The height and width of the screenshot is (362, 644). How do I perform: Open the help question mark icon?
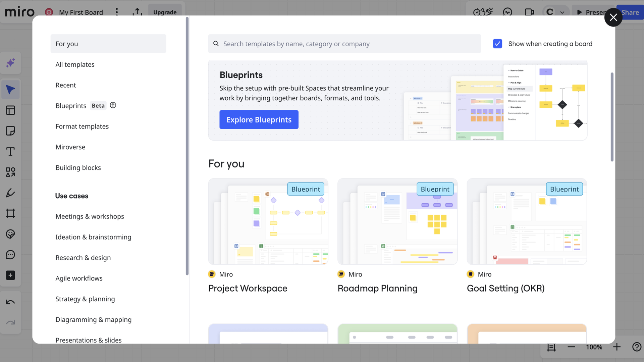click(x=636, y=347)
